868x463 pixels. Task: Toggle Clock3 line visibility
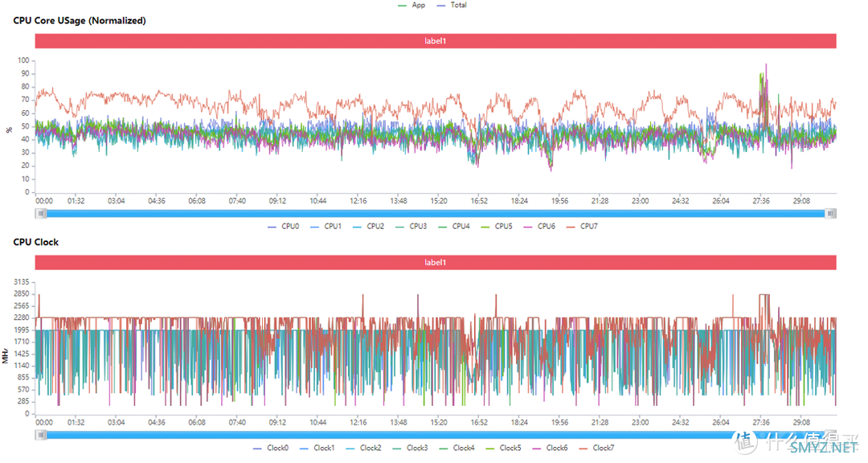[411, 448]
